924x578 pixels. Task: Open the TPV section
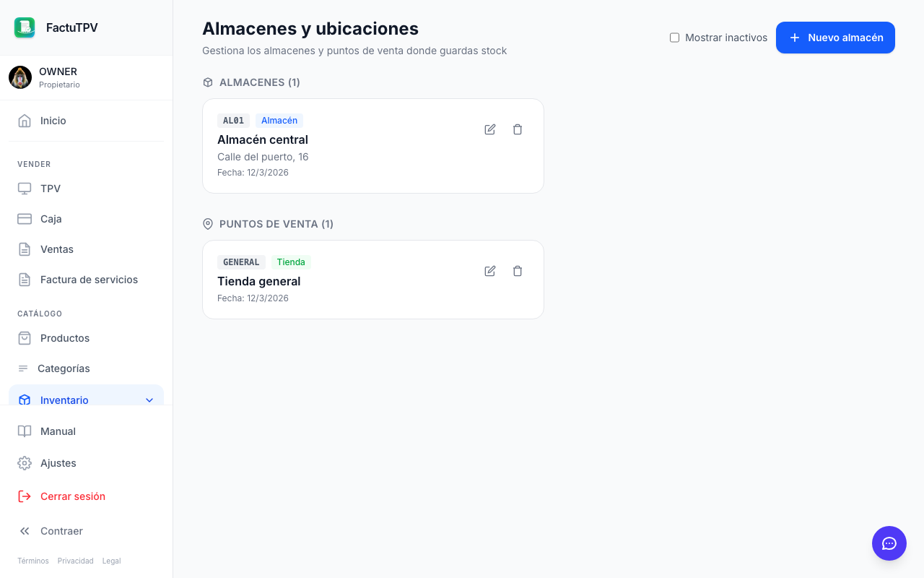tap(87, 189)
